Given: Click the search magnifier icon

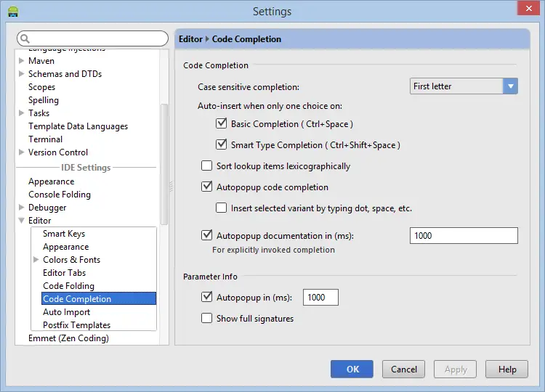Looking at the screenshot, I should [25, 38].
